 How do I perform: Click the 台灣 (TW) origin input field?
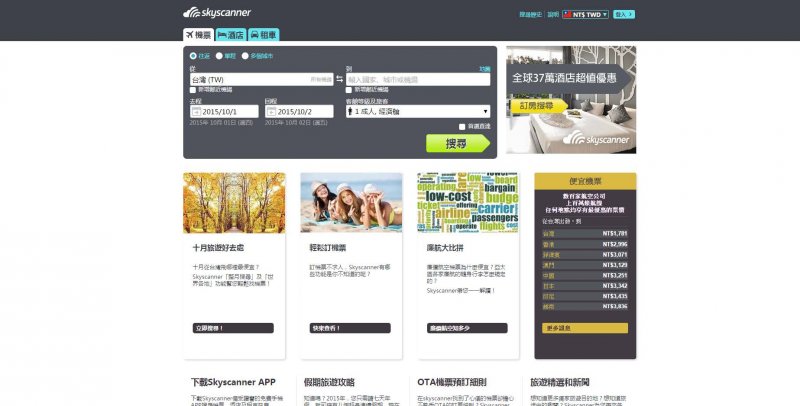262,80
